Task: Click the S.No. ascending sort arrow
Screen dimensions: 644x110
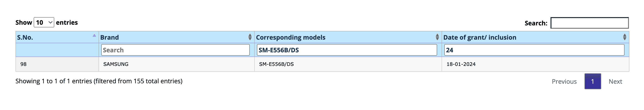Action: click(94, 36)
